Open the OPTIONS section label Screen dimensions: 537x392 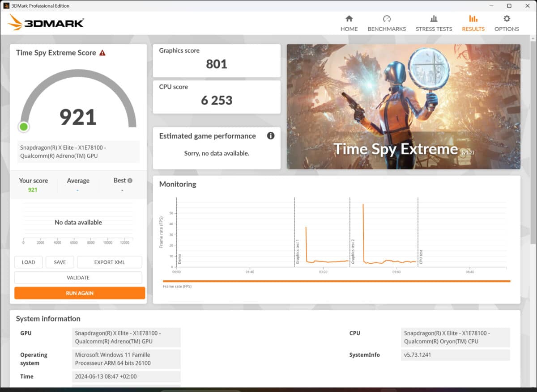[507, 29]
